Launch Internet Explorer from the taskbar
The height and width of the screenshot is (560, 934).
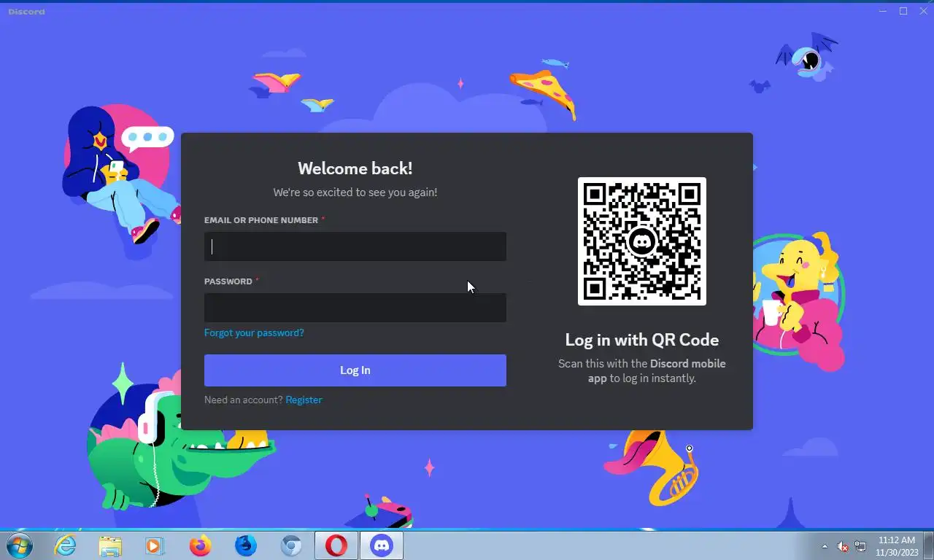coord(66,545)
